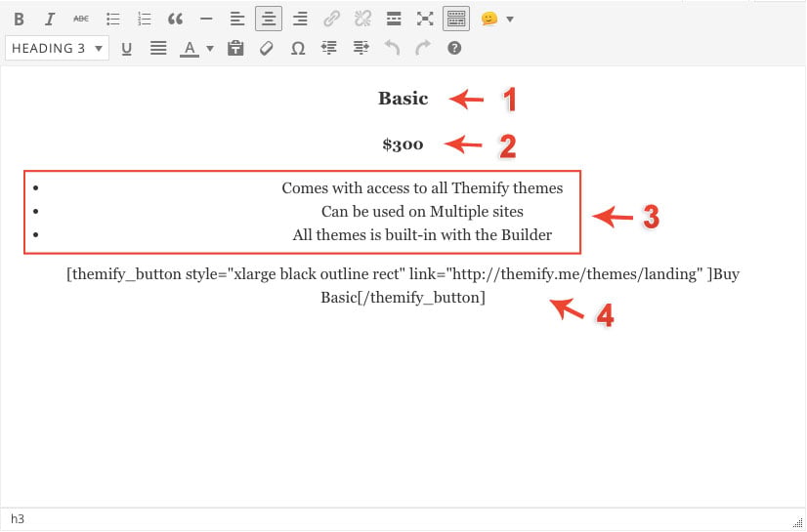This screenshot has width=807, height=532.
Task: Decrease the indent
Action: [x=329, y=48]
